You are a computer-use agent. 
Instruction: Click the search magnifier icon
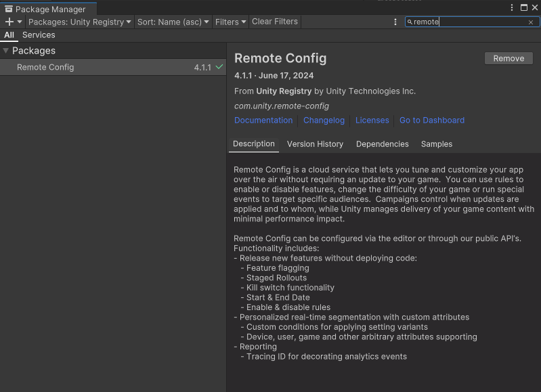[410, 22]
